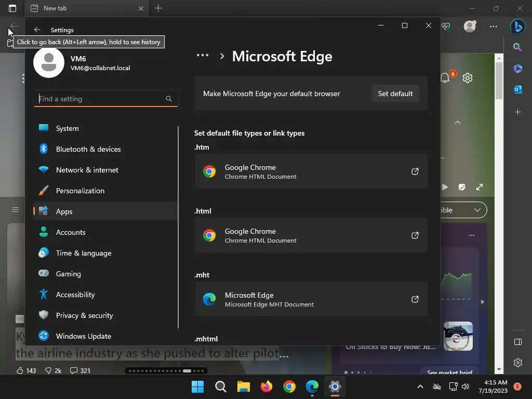532x399 pixels.
Task: Close the New tab in Edge
Action: pyautogui.click(x=141, y=8)
